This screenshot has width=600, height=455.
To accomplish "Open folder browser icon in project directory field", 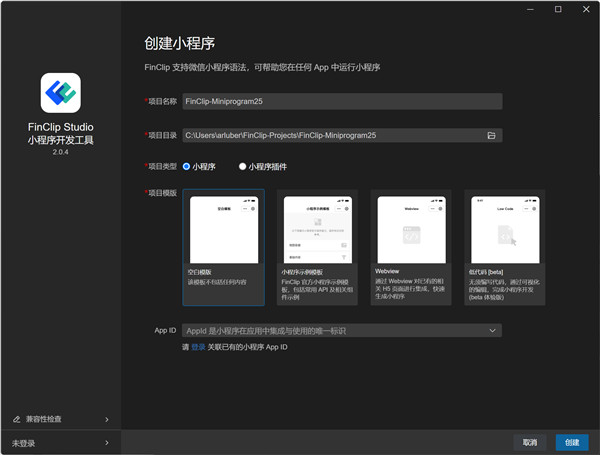I will [x=491, y=135].
